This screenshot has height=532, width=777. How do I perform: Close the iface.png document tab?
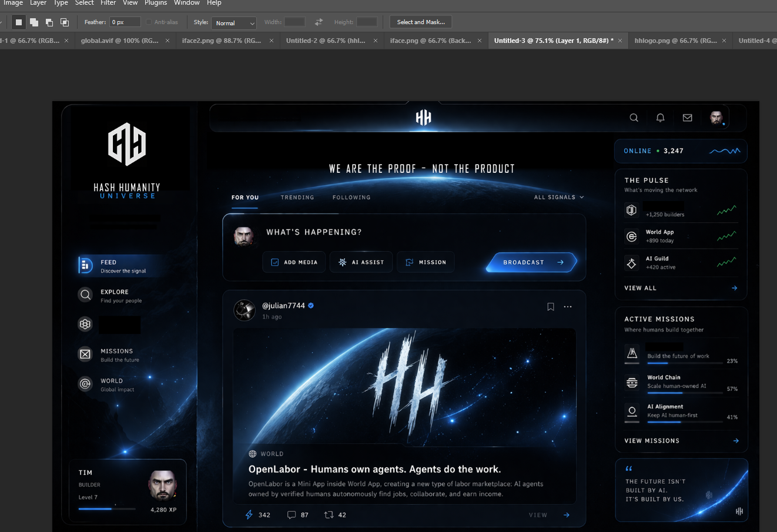[x=480, y=41]
